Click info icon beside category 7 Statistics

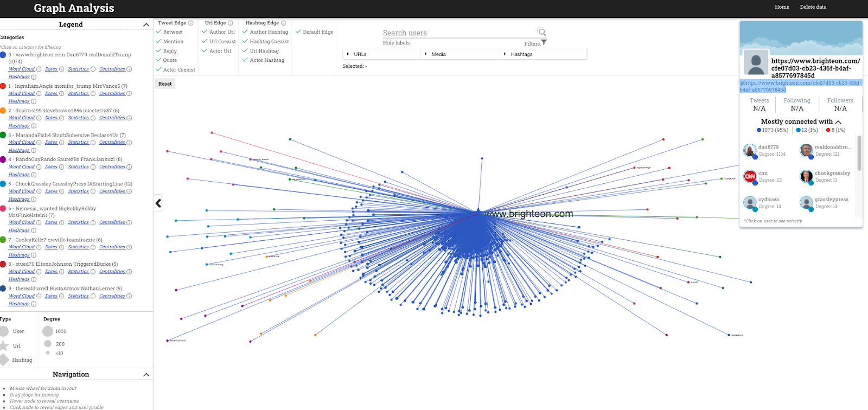click(93, 247)
